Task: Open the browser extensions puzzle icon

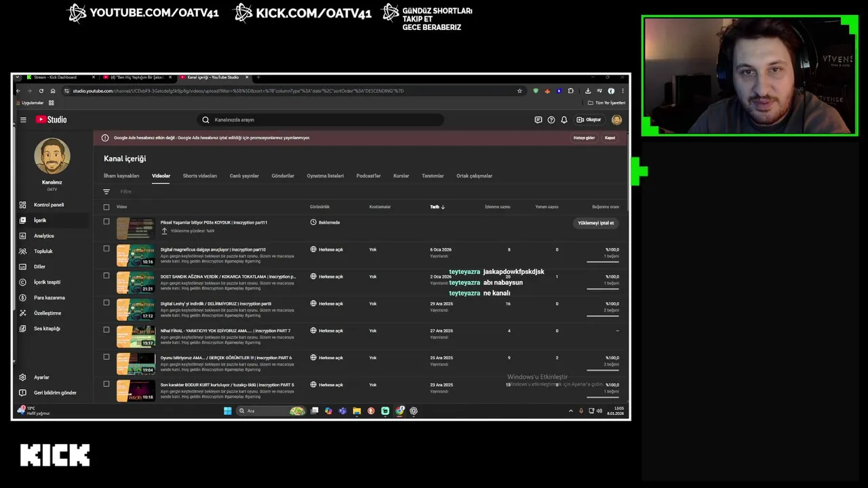Action: (571, 91)
